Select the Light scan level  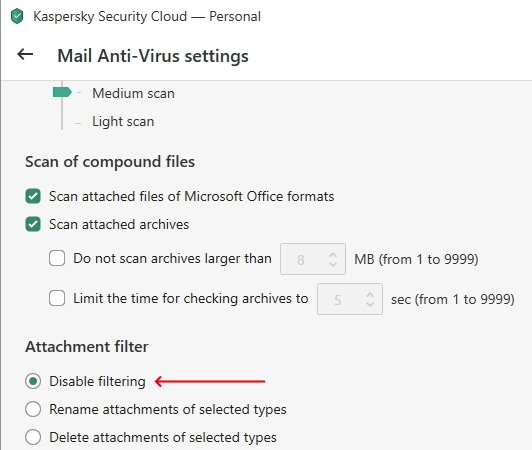pyautogui.click(x=123, y=121)
